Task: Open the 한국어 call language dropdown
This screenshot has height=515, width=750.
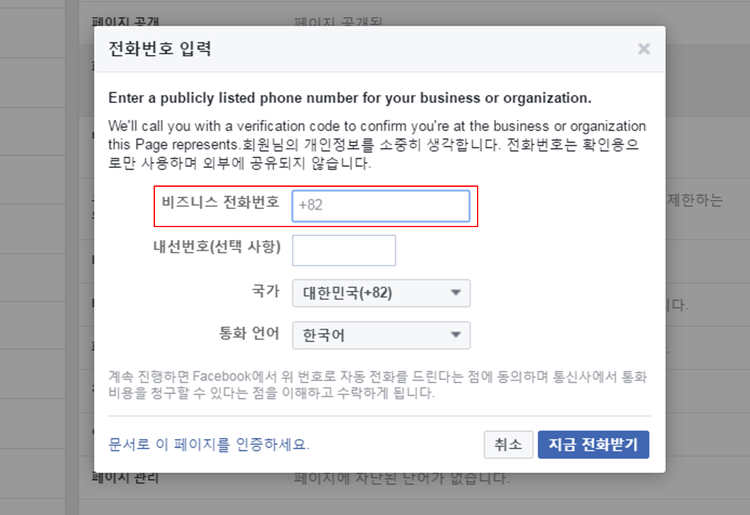Action: pos(381,335)
